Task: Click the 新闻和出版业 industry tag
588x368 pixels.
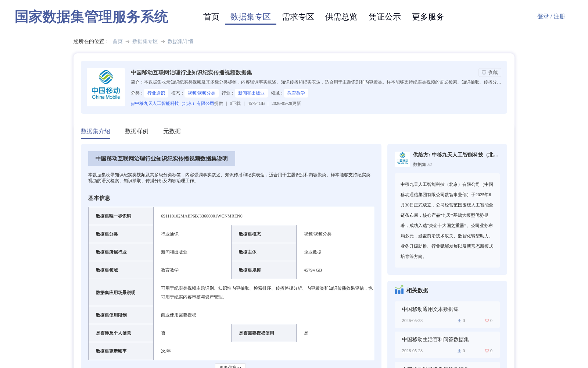Action: click(251, 93)
